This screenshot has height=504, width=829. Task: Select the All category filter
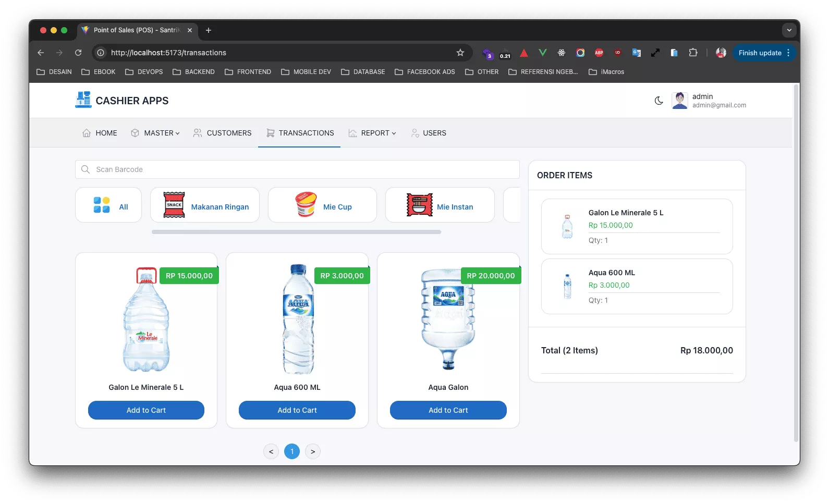(108, 205)
